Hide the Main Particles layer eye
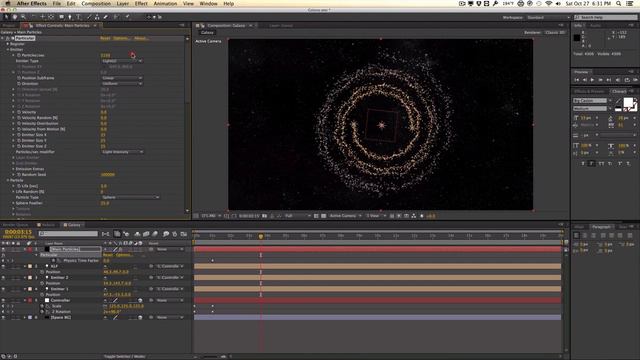The width and height of the screenshot is (640, 360). [3, 249]
